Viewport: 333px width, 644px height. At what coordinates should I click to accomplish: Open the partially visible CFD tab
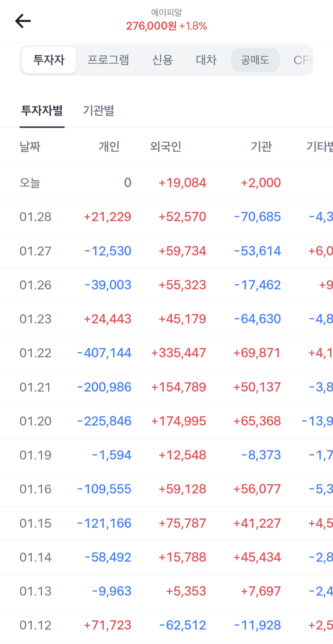[303, 60]
